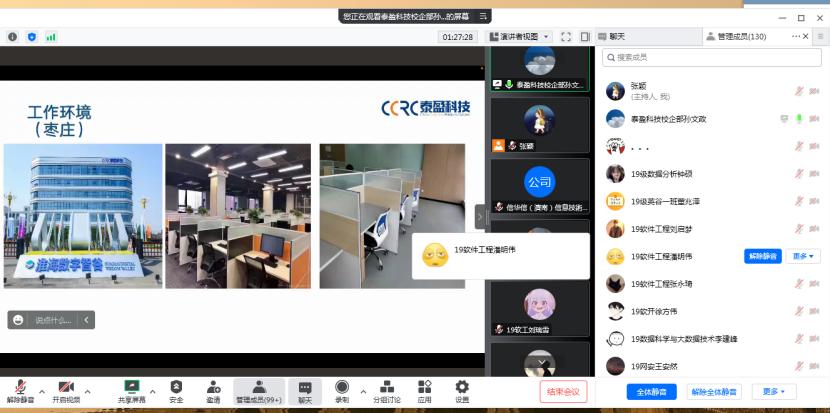Open Settings gear in meeting toolbar
The width and height of the screenshot is (830, 413).
461,388
